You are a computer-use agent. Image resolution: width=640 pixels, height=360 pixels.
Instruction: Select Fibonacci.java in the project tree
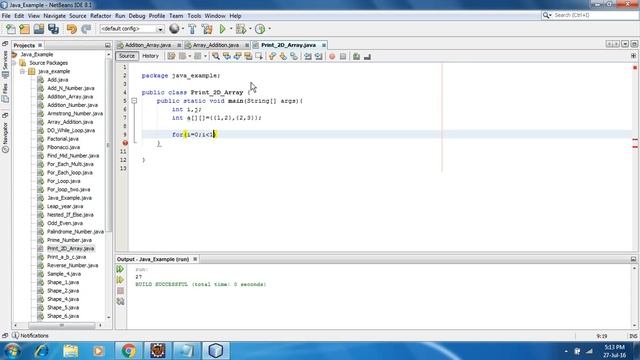[63, 147]
